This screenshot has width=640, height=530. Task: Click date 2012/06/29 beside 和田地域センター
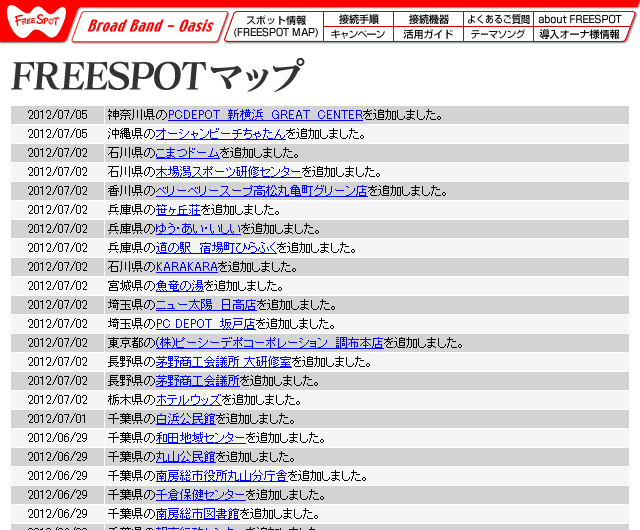point(58,438)
